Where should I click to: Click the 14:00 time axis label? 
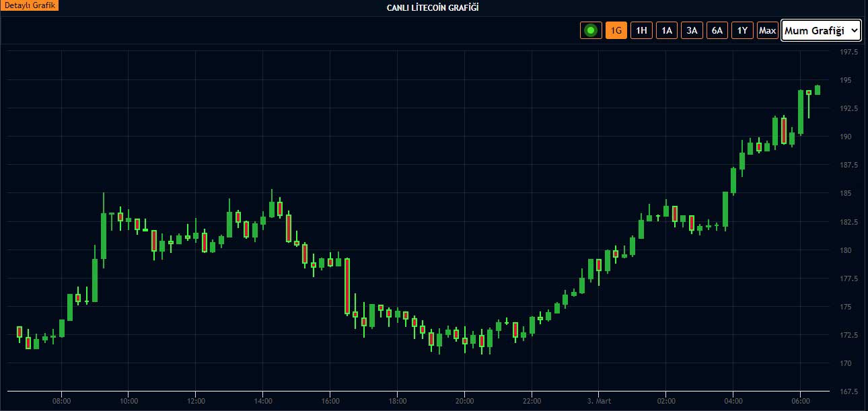point(263,400)
